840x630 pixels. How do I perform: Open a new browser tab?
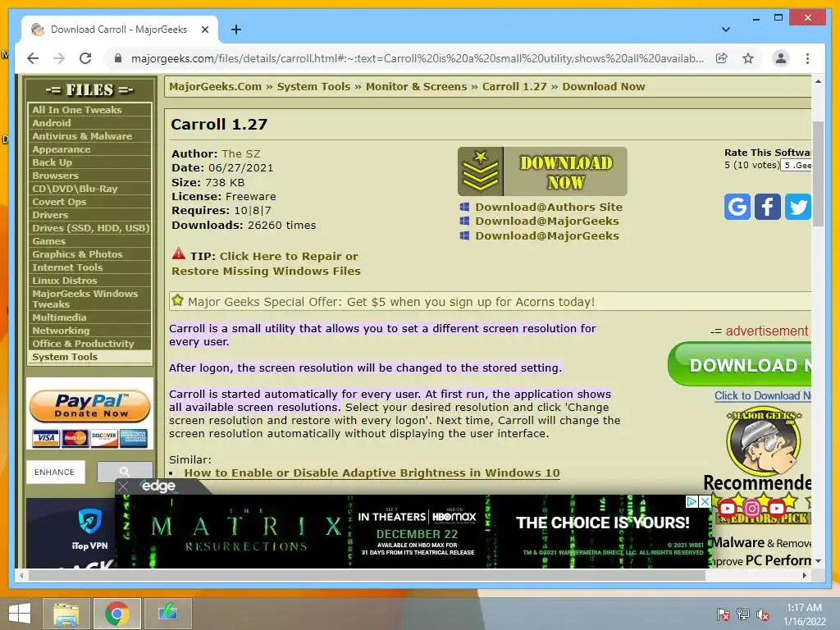click(235, 30)
